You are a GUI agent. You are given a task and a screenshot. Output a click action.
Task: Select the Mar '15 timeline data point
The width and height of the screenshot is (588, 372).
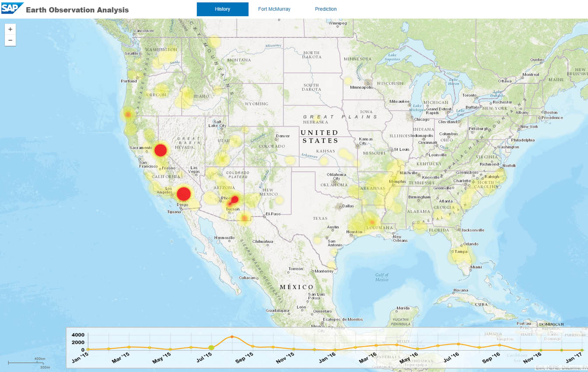129,347
